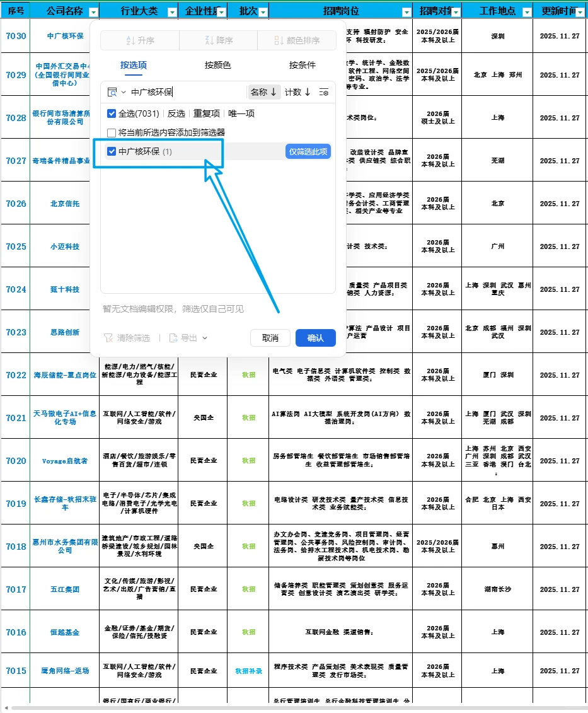Confirm the filter with 确认
588x713 pixels.
point(316,337)
